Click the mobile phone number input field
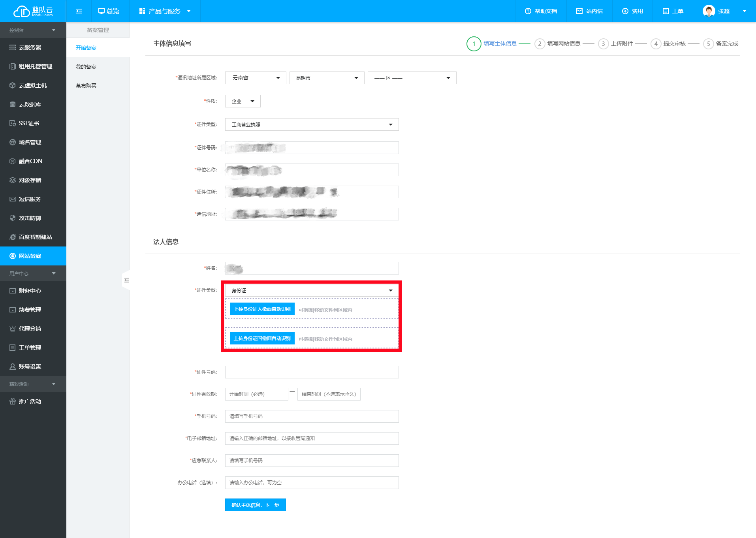The height and width of the screenshot is (538, 756). [312, 416]
